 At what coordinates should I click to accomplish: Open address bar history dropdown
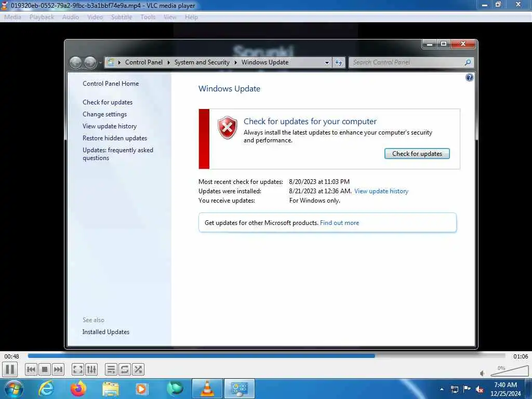click(327, 63)
